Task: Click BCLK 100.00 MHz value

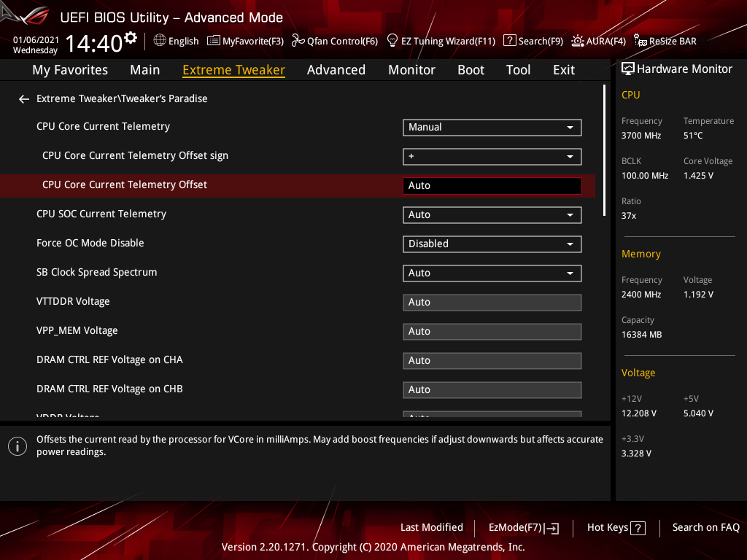Action: coord(645,176)
